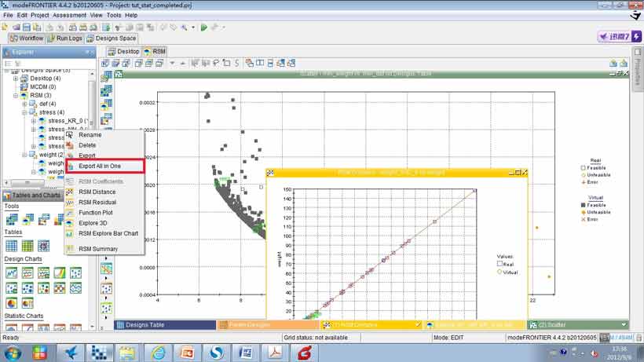Screen dimensions: 644x362
Task: Open the third table icon under Tables
Action: tap(43, 246)
